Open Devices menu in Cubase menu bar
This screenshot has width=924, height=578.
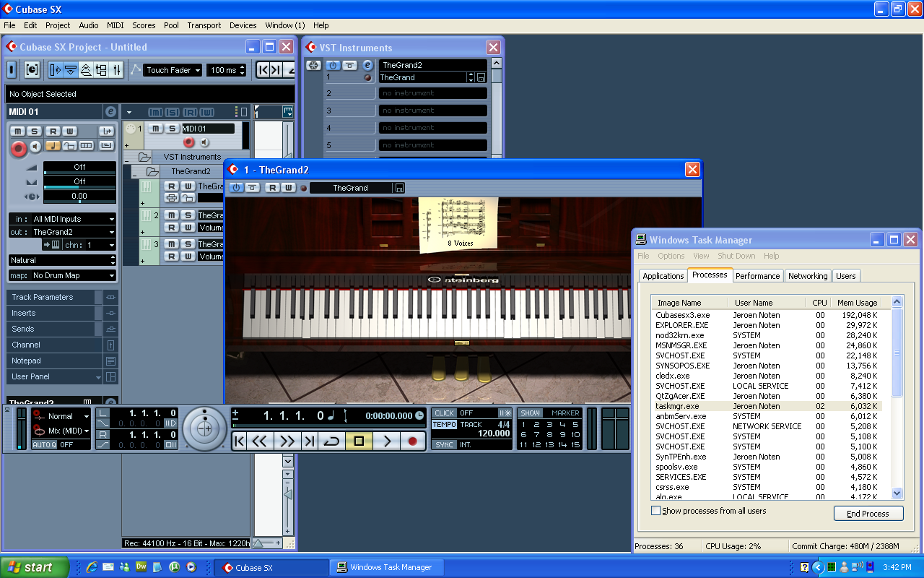(243, 25)
